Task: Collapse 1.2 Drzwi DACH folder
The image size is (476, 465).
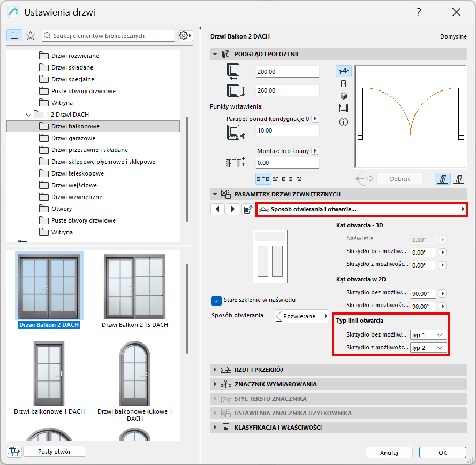Action: point(28,115)
